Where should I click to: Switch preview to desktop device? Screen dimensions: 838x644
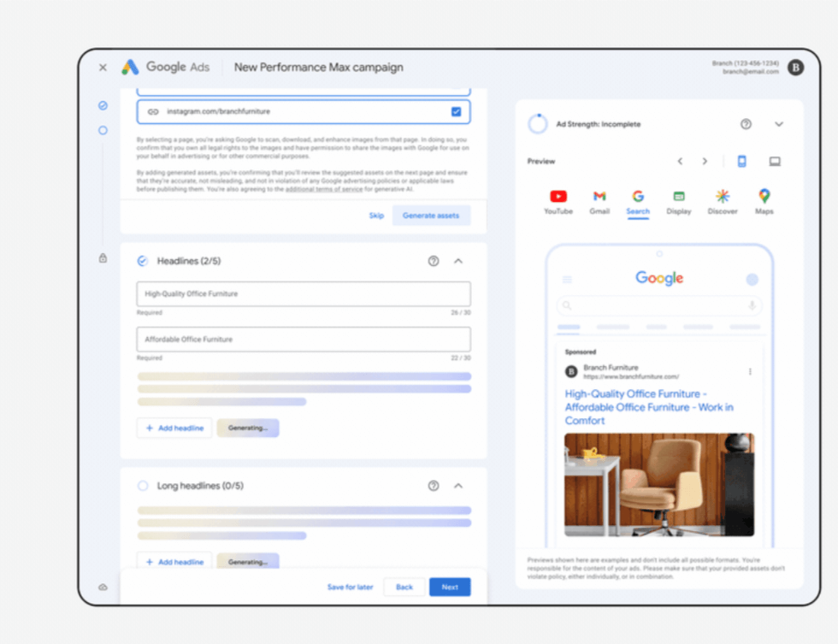point(775,161)
